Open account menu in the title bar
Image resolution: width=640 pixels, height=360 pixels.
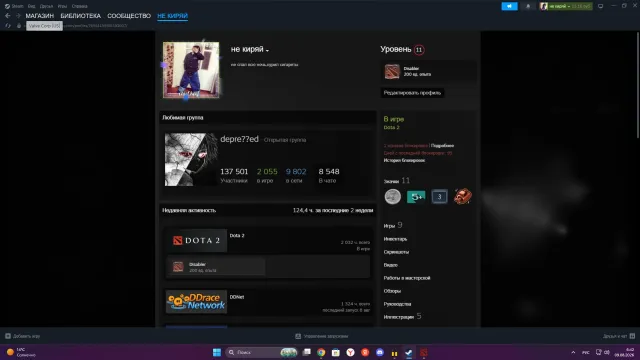565,6
